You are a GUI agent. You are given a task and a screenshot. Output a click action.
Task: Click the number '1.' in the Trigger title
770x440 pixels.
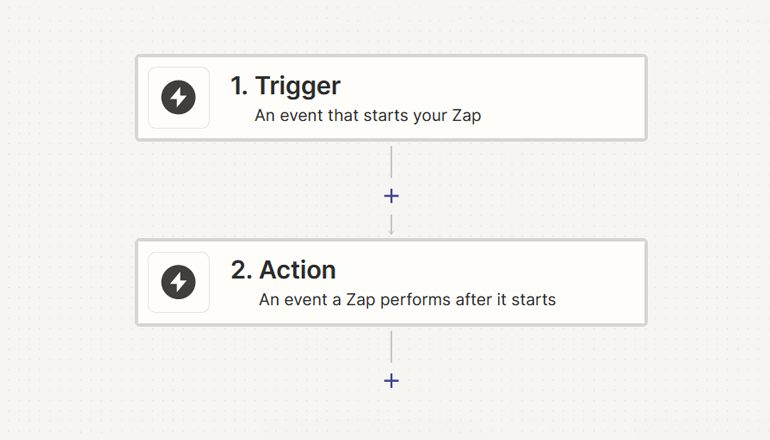[x=239, y=86]
